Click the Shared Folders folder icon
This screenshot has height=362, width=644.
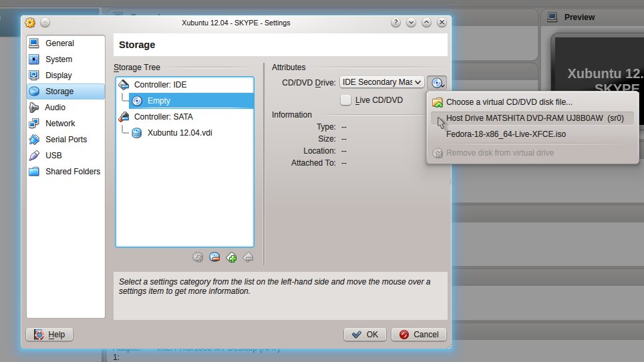(x=34, y=171)
